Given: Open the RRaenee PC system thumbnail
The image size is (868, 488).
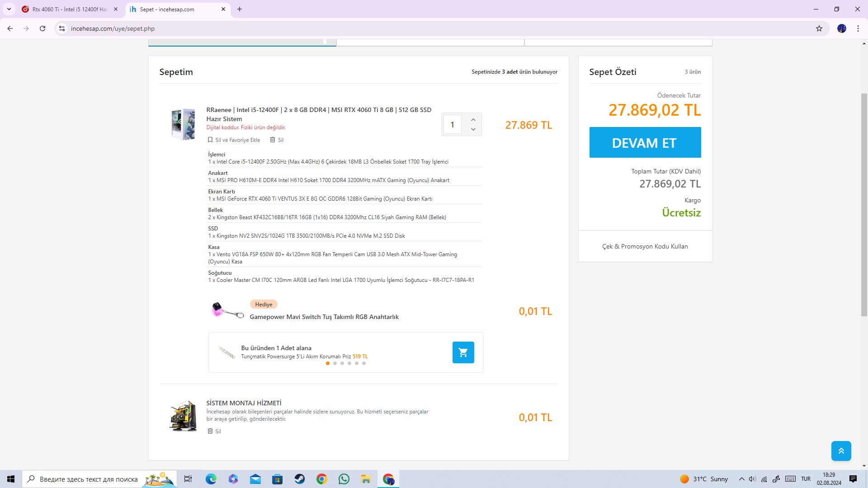Looking at the screenshot, I should tap(183, 124).
